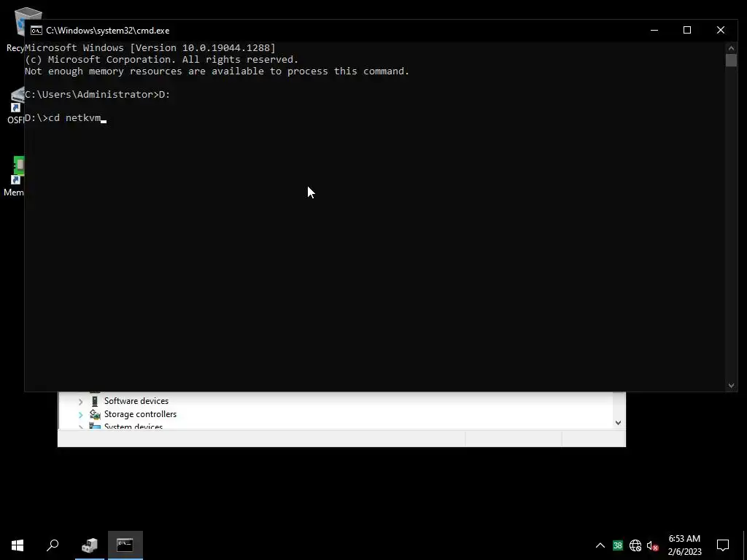Click the muted speaker tray icon
This screenshot has height=560, width=747.
point(653,545)
